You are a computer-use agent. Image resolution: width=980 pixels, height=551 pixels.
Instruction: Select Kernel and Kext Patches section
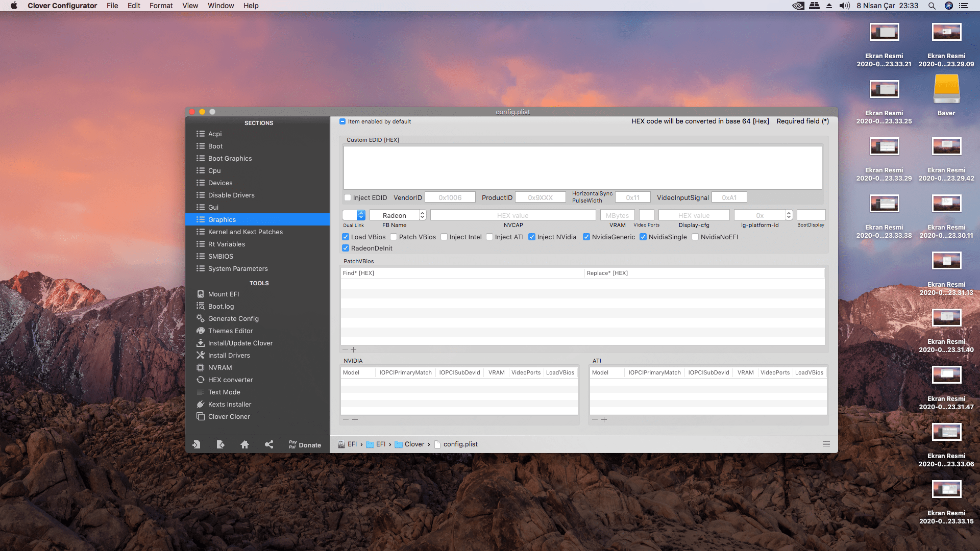[245, 232]
